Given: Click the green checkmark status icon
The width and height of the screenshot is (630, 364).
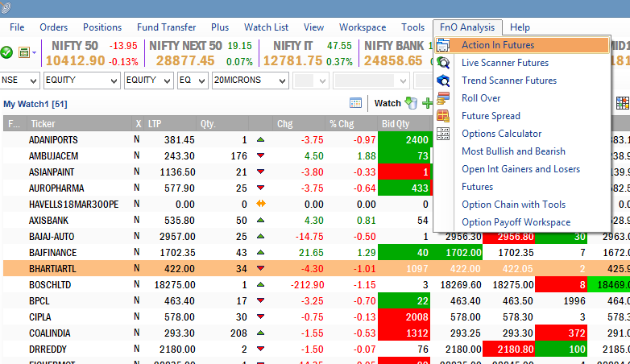Looking at the screenshot, I should [x=7, y=52].
